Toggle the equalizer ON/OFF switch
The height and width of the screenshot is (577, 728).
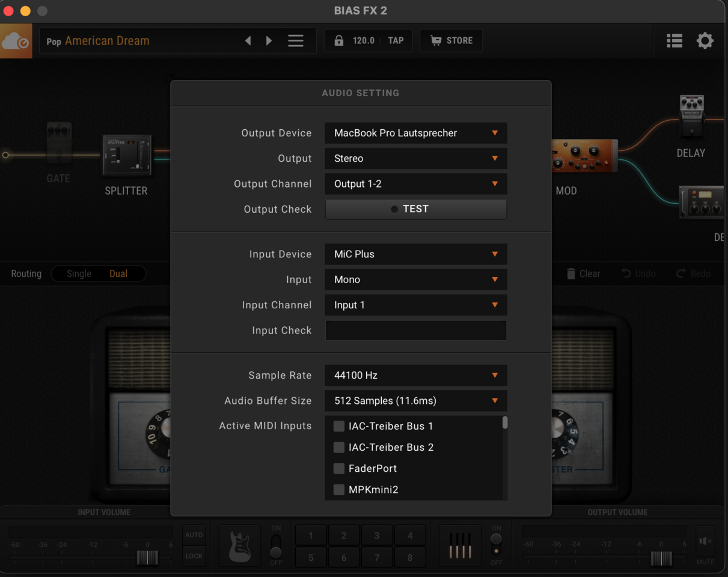pos(496,546)
